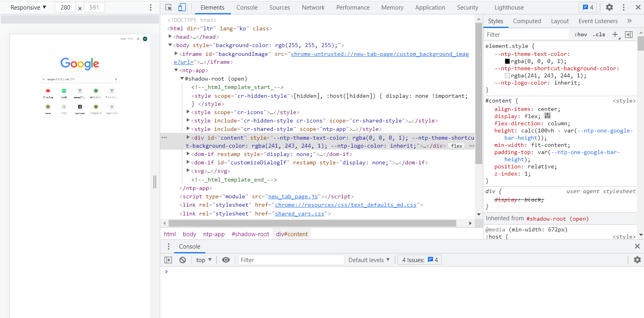
Task: Expand the div id content node
Action: (x=188, y=137)
